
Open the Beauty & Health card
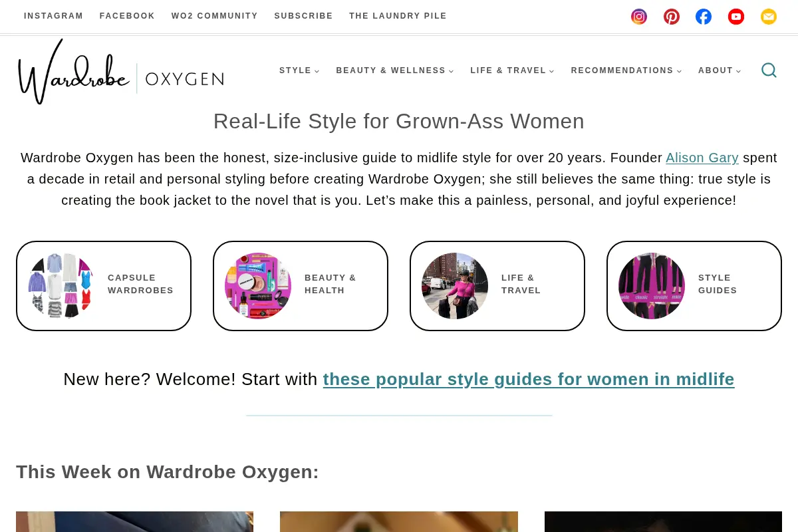tap(301, 286)
